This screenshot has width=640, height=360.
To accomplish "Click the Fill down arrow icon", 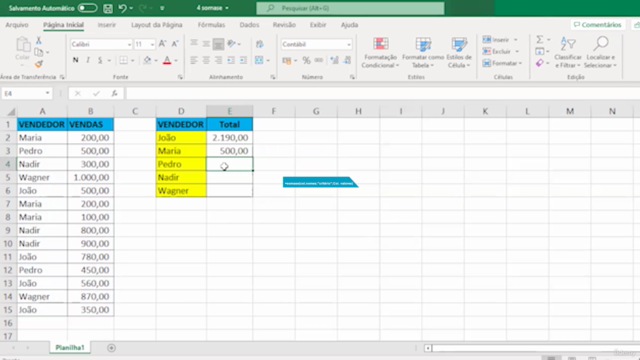I will pos(540,51).
